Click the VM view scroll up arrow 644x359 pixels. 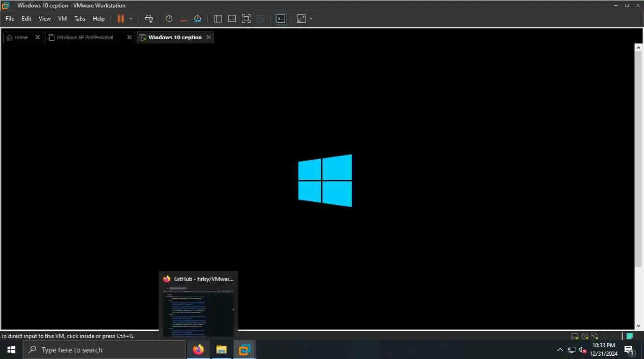(x=638, y=47)
